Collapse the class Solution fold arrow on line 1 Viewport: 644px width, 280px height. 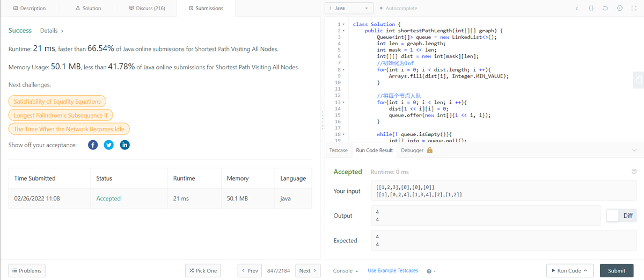[343, 25]
